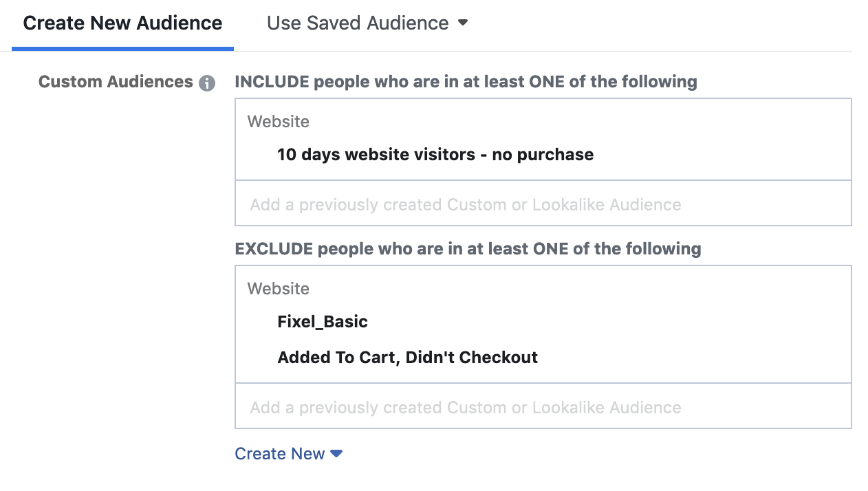This screenshot has width=868, height=491.
Task: Select the 'Added To Cart, Didn't Checkout' audience
Action: pyautogui.click(x=407, y=358)
